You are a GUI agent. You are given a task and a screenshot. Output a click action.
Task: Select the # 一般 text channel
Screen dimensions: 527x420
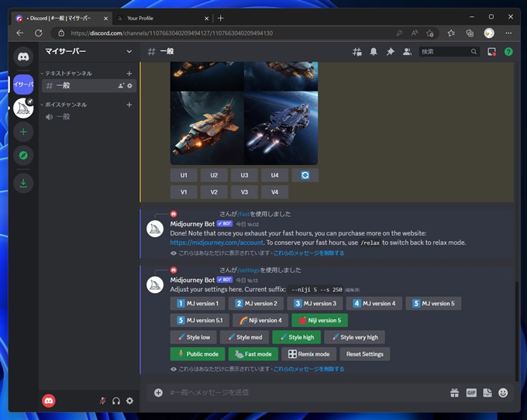[x=89, y=86]
